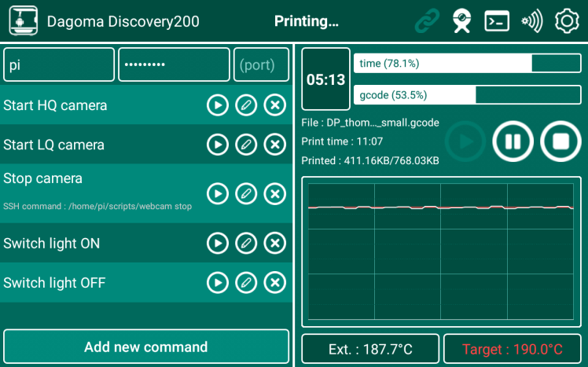Focus the SSH username field containing pi
Viewport: 588px width, 367px height.
(x=59, y=65)
